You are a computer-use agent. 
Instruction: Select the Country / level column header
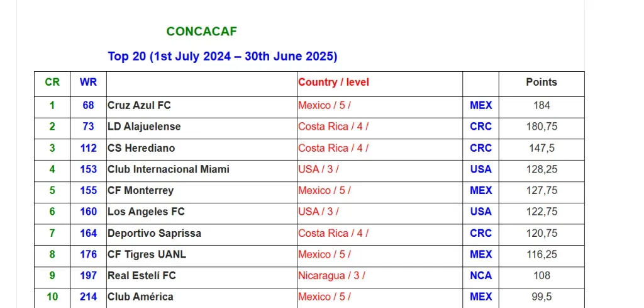click(x=333, y=83)
